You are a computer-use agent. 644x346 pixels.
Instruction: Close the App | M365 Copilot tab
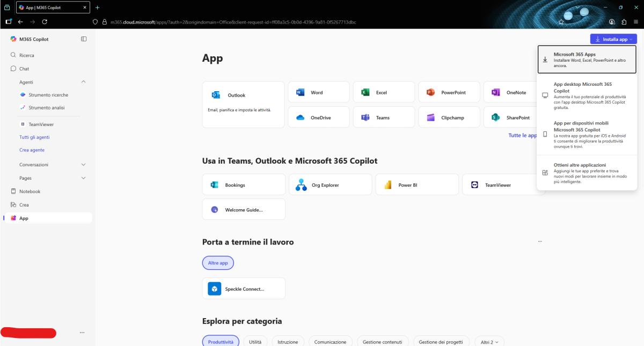84,8
